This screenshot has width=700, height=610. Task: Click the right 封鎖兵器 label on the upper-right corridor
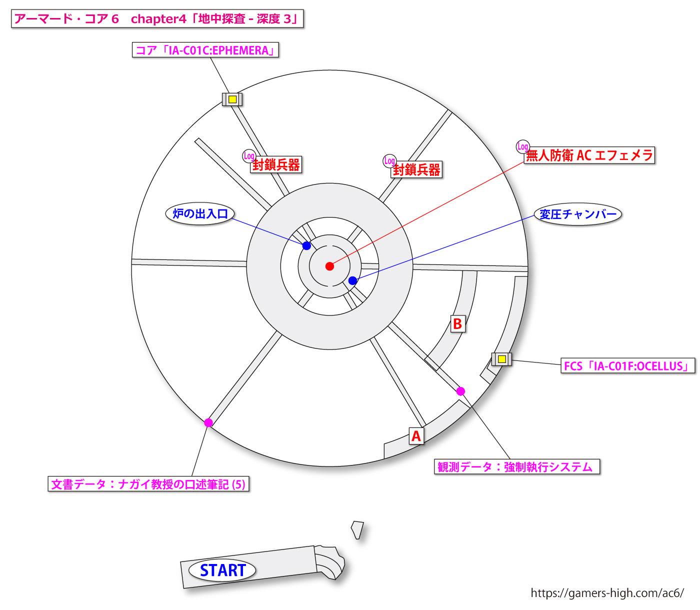point(416,170)
